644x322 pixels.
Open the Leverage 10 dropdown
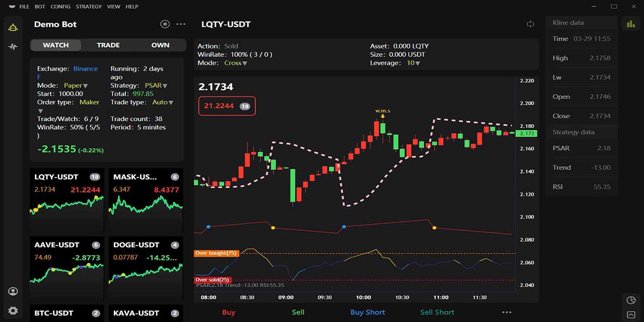pyautogui.click(x=414, y=63)
